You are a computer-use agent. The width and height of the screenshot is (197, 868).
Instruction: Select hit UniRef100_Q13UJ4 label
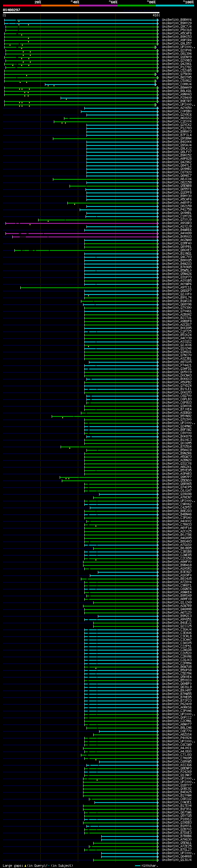click(x=177, y=860)
